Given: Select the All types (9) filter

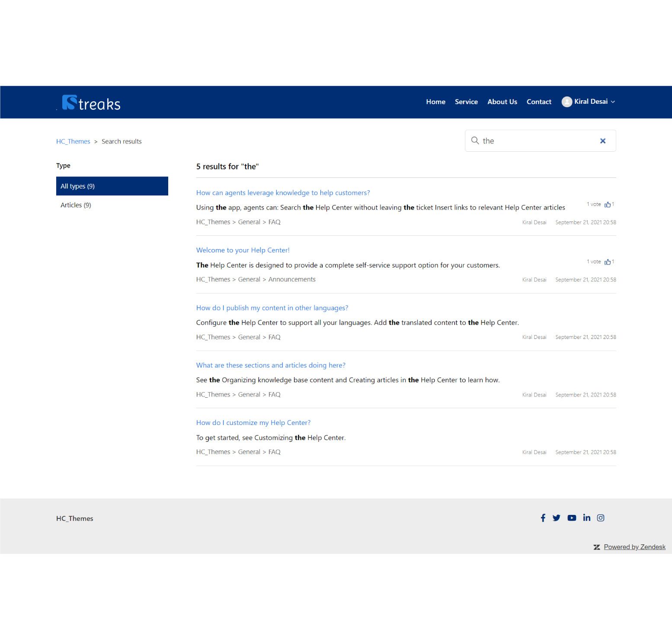Looking at the screenshot, I should point(112,186).
